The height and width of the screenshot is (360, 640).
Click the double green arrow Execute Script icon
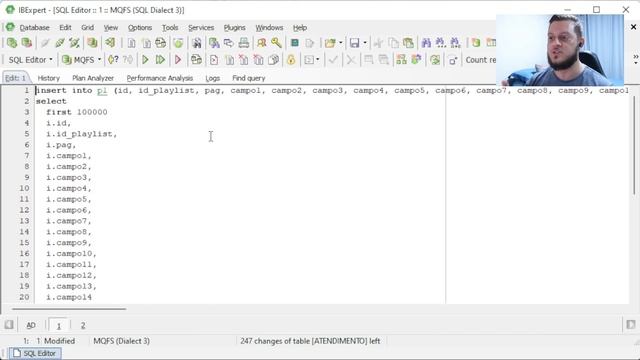[160, 60]
